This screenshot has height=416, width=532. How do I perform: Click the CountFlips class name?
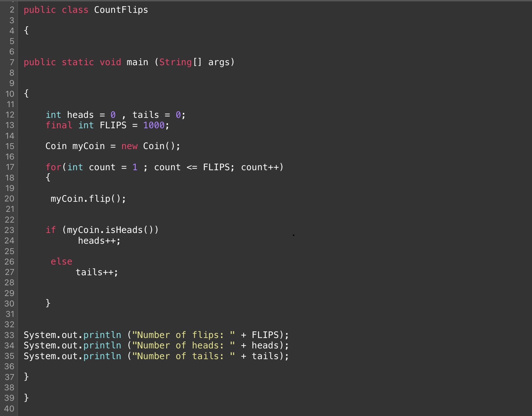pyautogui.click(x=121, y=10)
